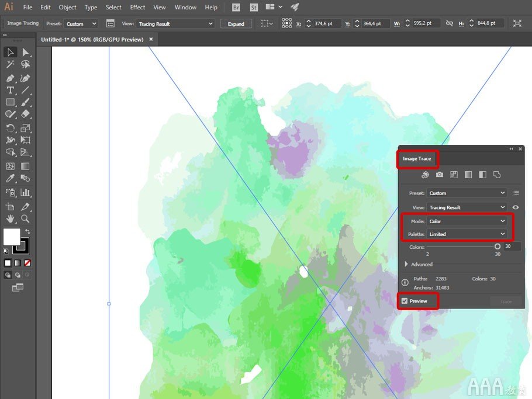Open the arrange documents dropdown arrow

click(x=281, y=7)
